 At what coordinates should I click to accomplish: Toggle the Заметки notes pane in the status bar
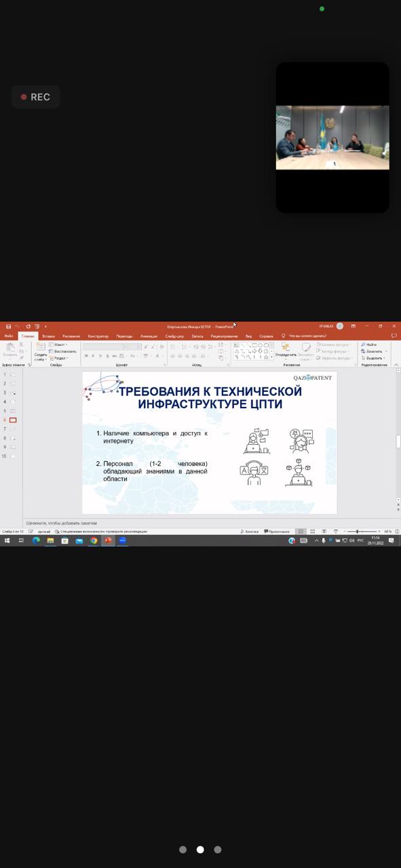250,532
